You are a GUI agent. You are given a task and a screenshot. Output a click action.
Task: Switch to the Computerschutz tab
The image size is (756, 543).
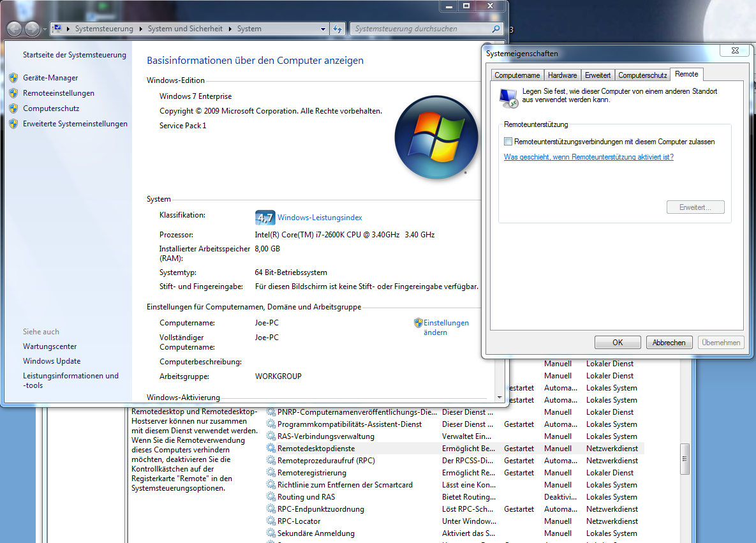click(x=642, y=75)
